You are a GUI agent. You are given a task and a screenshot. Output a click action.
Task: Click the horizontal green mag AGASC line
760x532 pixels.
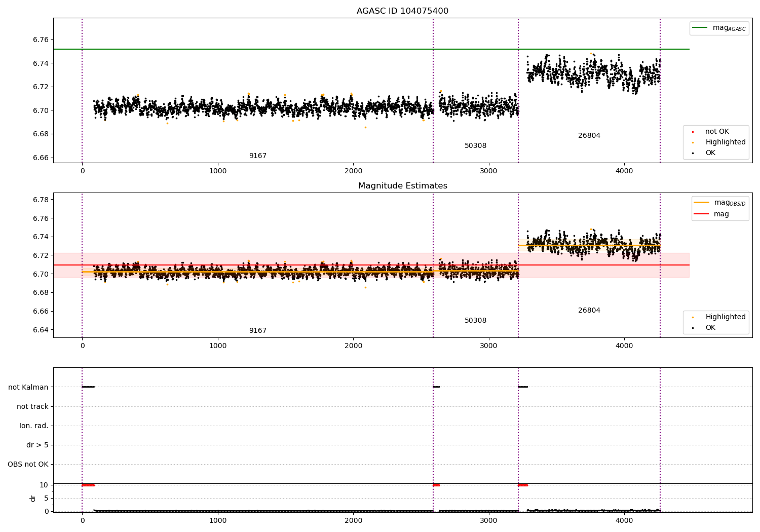coord(371,49)
